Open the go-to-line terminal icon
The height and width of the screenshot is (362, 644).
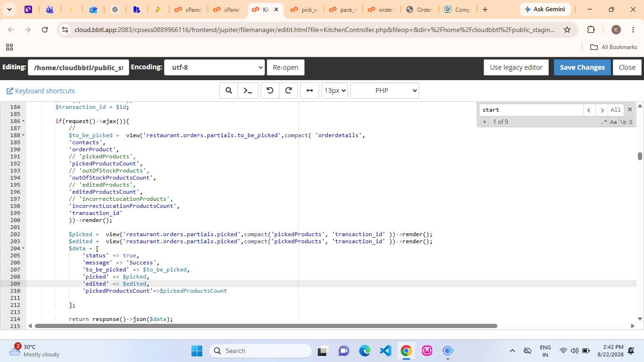(x=248, y=90)
